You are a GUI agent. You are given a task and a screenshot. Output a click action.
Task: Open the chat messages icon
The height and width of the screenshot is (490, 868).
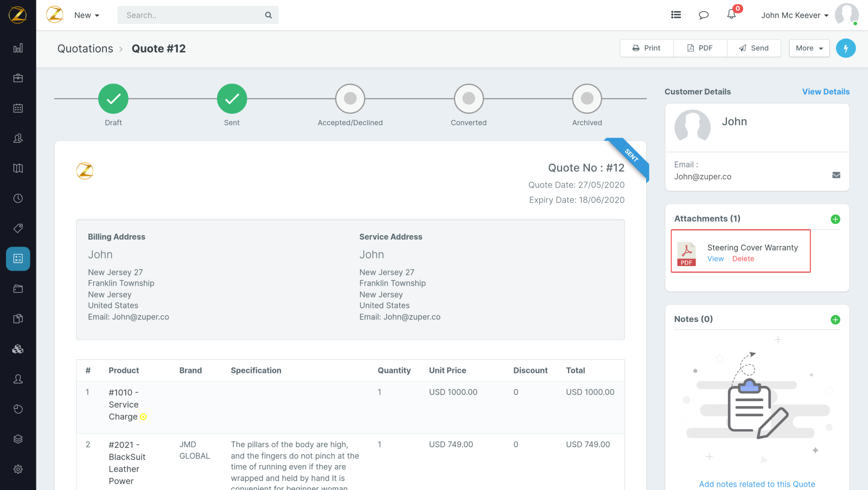(x=704, y=15)
